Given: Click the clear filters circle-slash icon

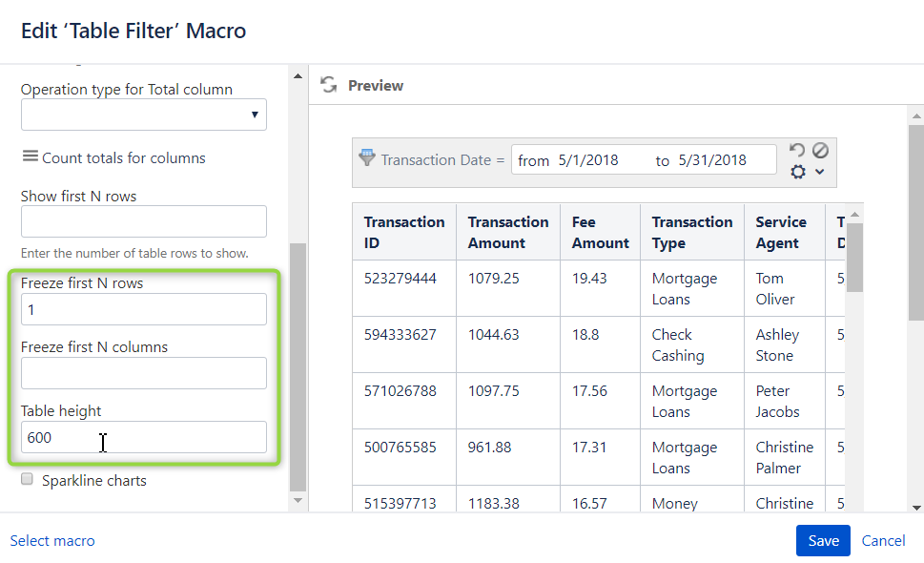Looking at the screenshot, I should point(820,151).
